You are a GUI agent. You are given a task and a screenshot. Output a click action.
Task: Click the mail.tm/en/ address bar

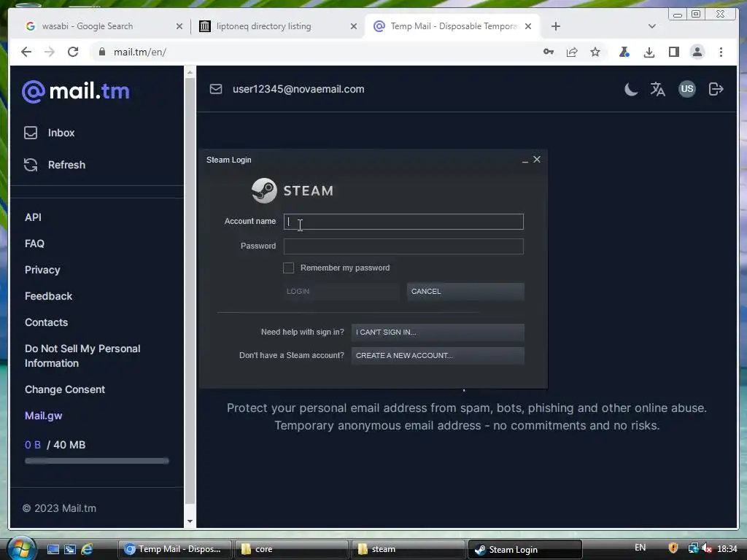pos(314,52)
